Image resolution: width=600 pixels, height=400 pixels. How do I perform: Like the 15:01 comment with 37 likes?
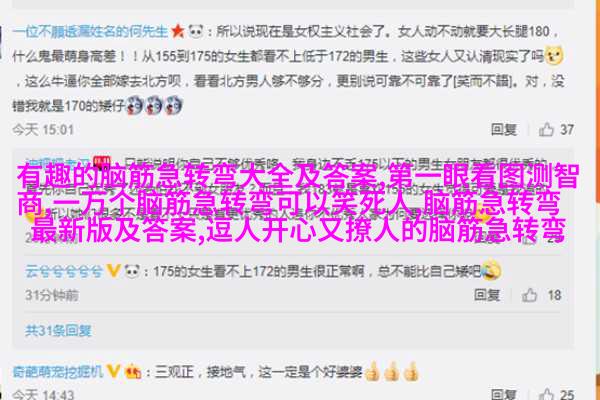click(x=546, y=130)
